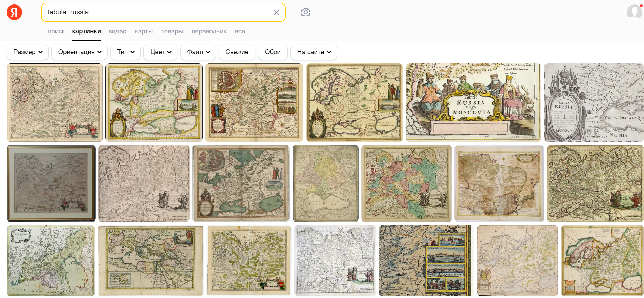Open the faded pale map thumbnail, third row
Screen dimensions: 644x298
click(517, 260)
